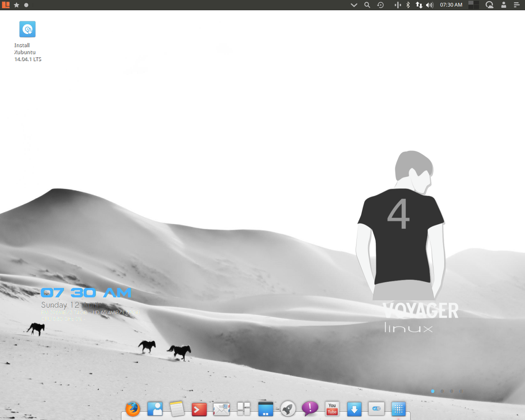Launch the rocket icon in the dock
The height and width of the screenshot is (420, 525).
tap(288, 409)
